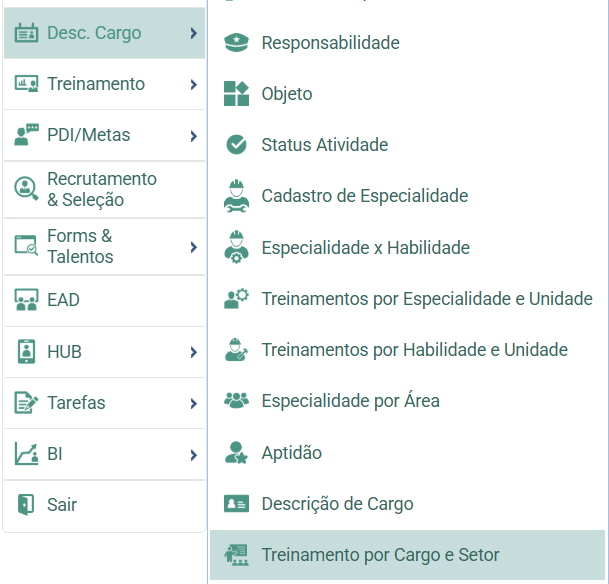Expand the HUB submenu chevron
This screenshot has width=609, height=584.
(x=193, y=352)
